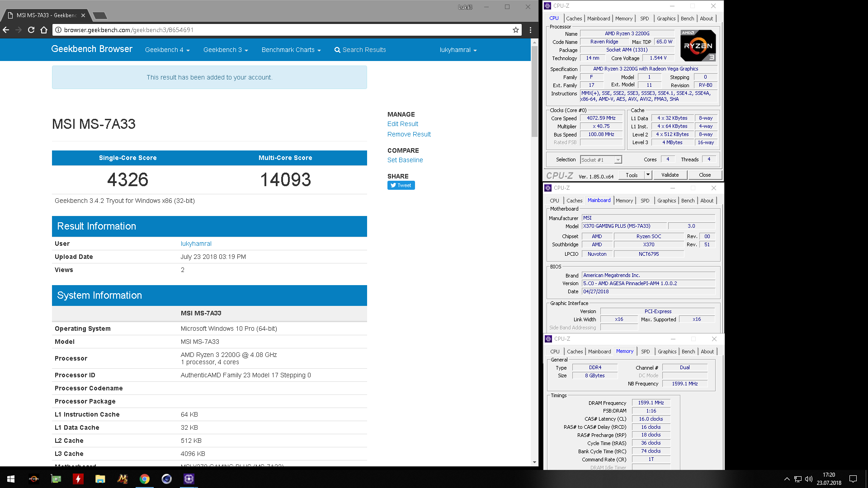Click the Tools button in CPU-Z

[632, 175]
